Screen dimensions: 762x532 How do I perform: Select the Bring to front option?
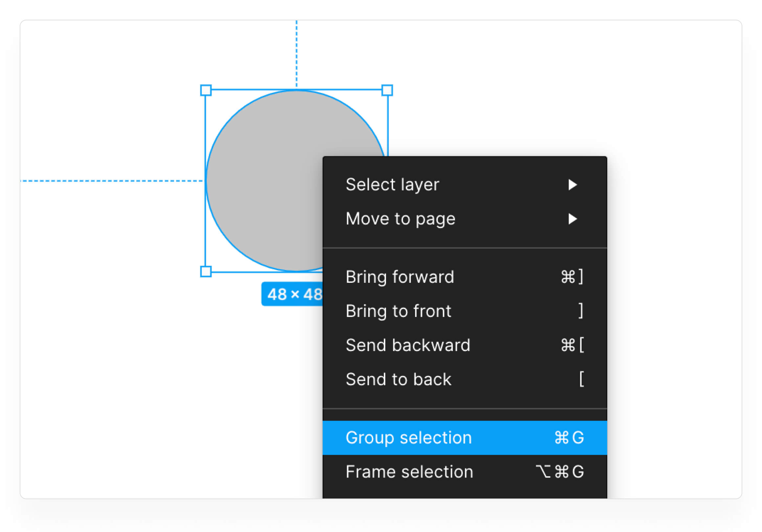tap(398, 311)
